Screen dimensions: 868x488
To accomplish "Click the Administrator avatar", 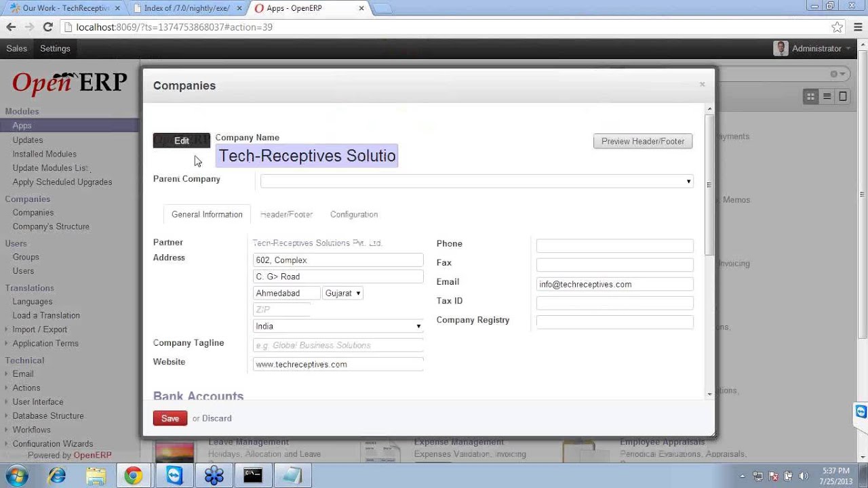I will (781, 48).
